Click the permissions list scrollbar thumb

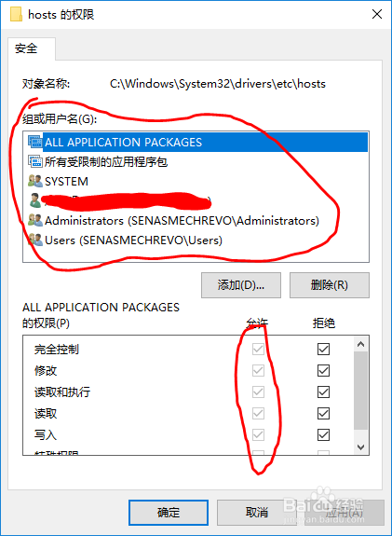pos(360,391)
